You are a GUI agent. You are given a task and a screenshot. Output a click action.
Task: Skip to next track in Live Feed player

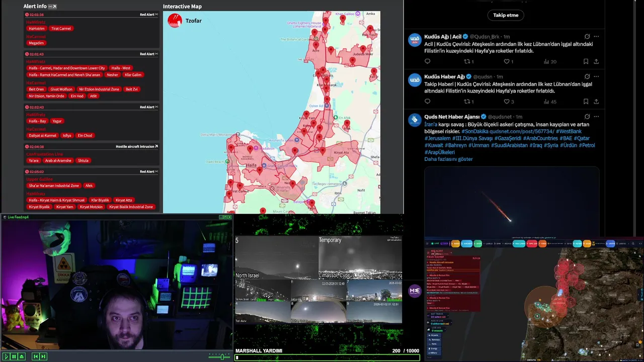pos(43,356)
